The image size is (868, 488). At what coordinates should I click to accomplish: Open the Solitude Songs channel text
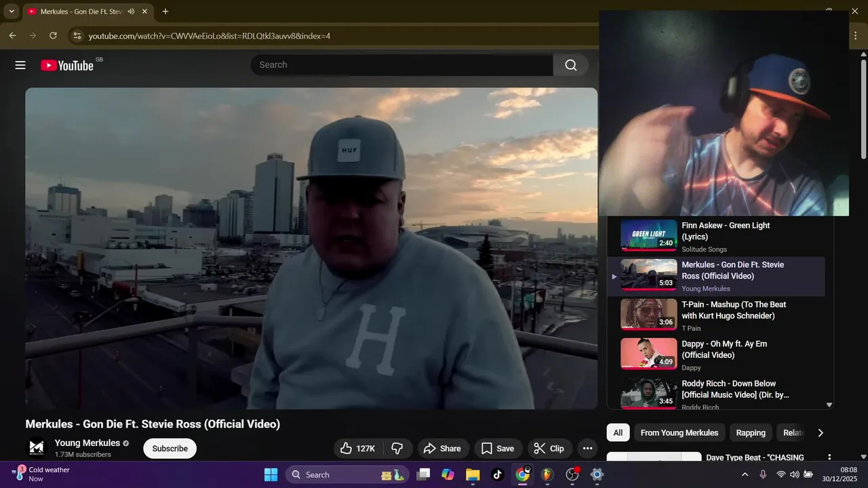pos(704,249)
